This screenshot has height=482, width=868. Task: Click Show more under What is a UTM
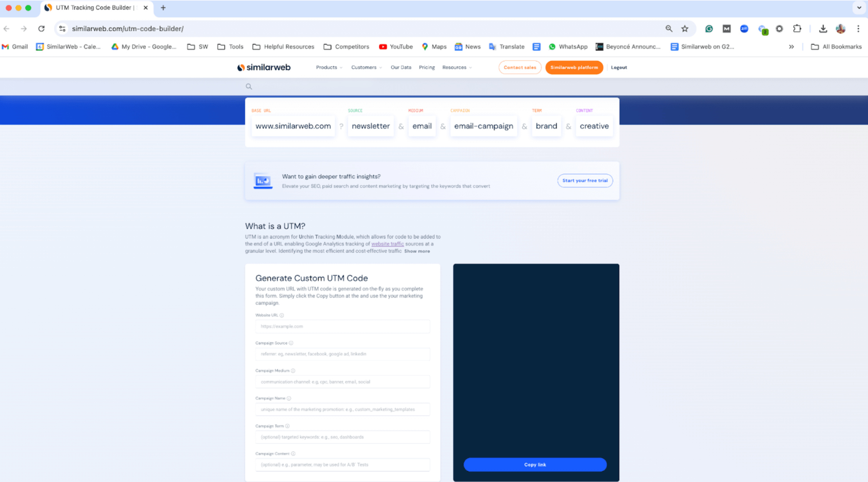417,251
